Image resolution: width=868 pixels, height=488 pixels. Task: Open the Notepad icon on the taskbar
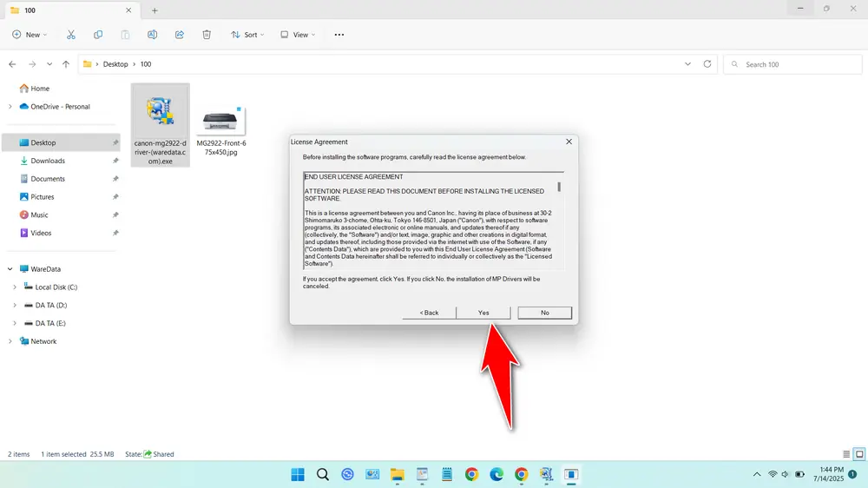447,474
